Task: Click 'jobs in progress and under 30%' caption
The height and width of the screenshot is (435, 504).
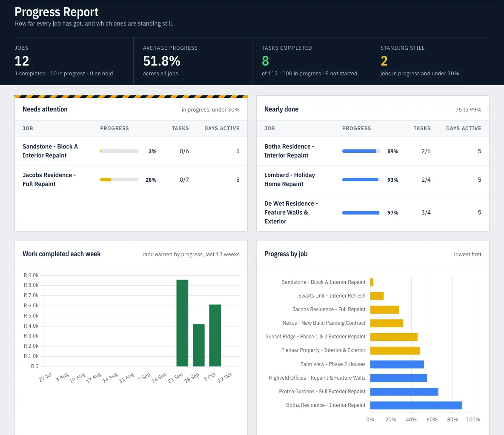Action: tap(419, 74)
